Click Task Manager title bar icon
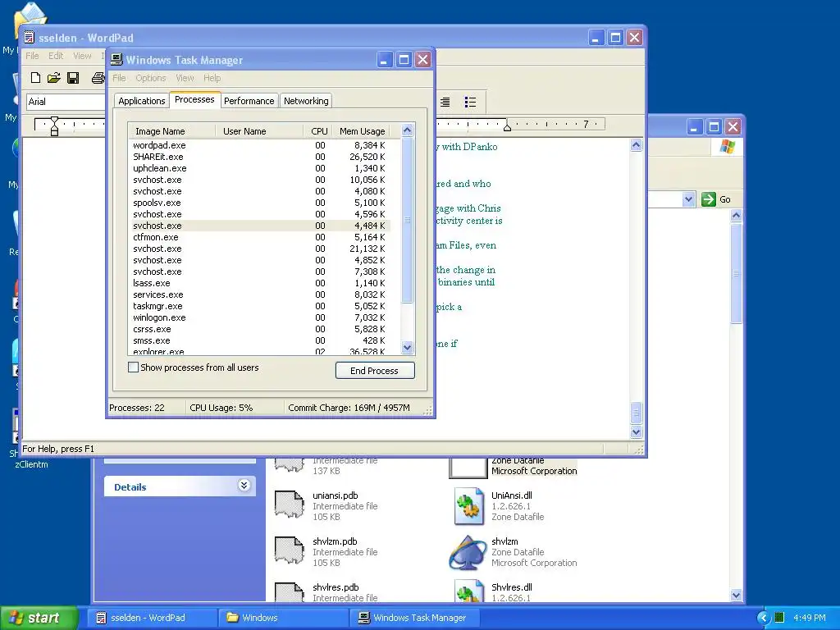The width and height of the screenshot is (840, 630). (x=116, y=59)
